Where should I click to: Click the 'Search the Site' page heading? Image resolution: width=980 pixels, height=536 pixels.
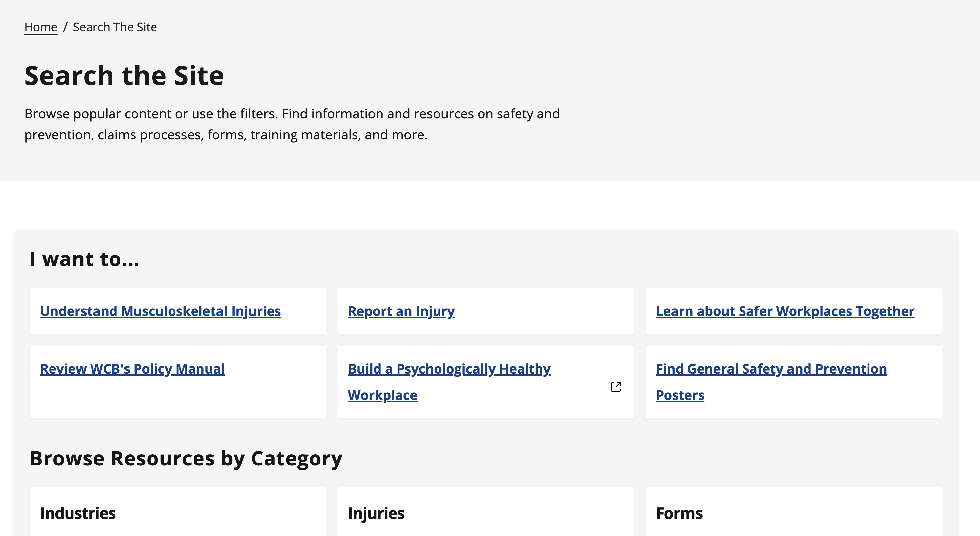124,75
